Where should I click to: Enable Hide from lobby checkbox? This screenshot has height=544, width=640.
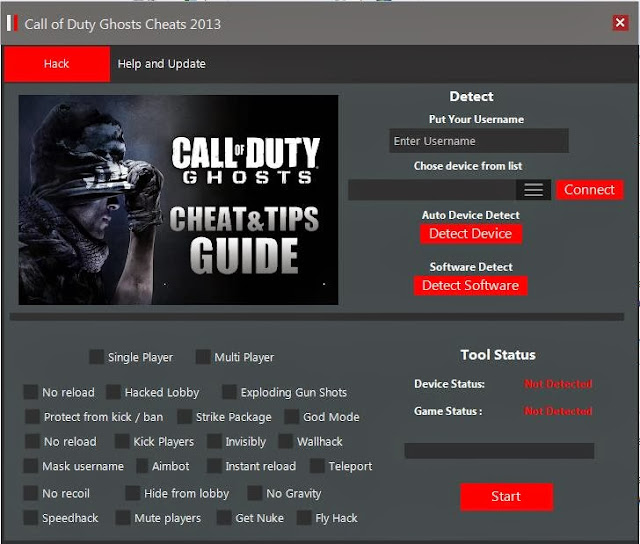133,493
